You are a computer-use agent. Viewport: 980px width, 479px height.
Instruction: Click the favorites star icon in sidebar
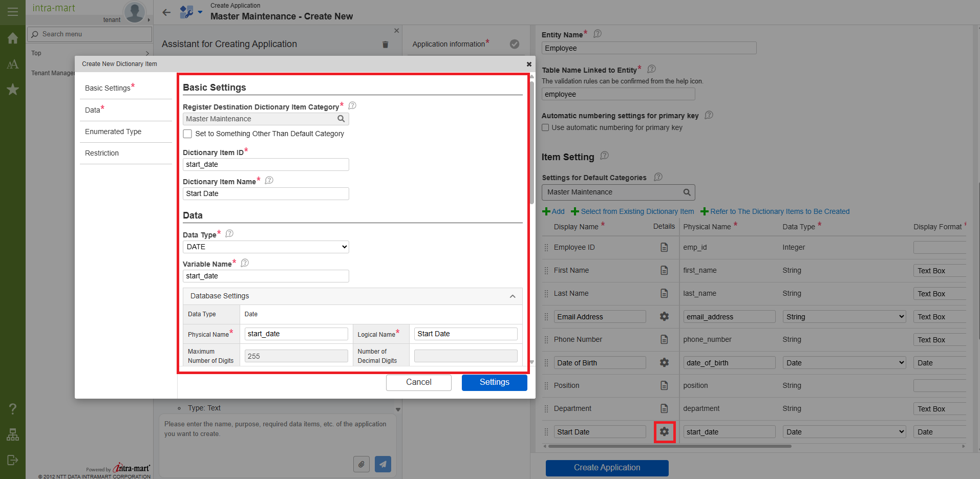click(13, 90)
